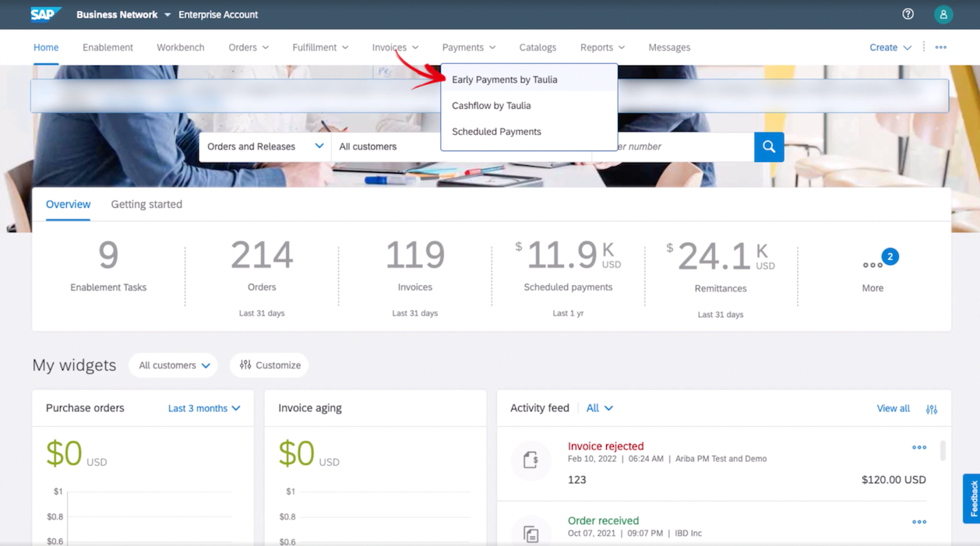Click the Invoice rejected title
Image resolution: width=980 pixels, height=546 pixels.
tap(605, 446)
